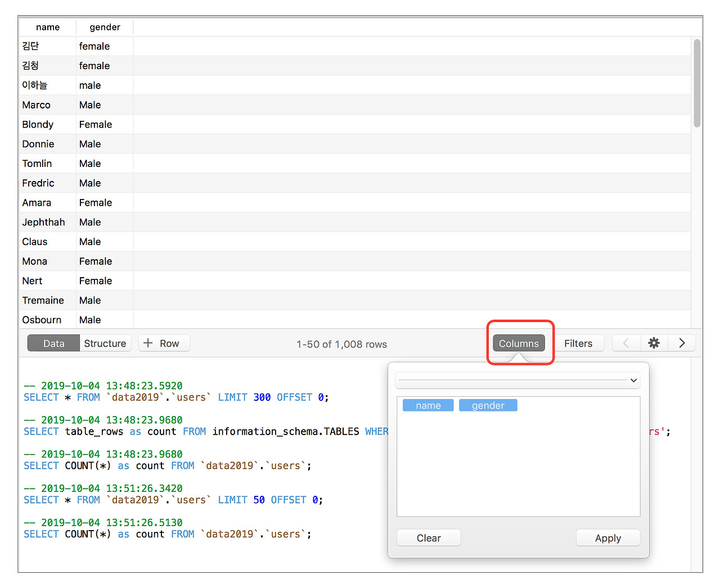Select the name cell 'Blondy'

pos(48,124)
